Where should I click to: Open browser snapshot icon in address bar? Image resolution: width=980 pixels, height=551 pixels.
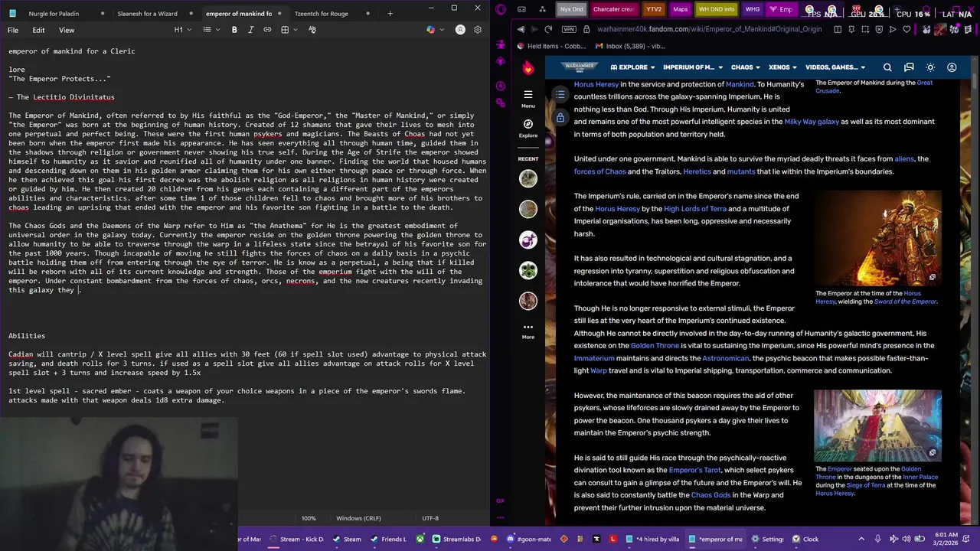point(865,29)
